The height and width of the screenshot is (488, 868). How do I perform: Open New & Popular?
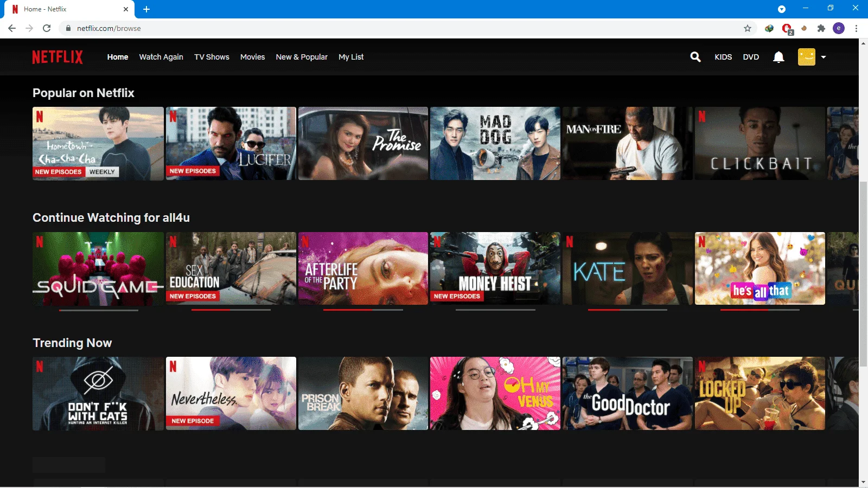[302, 57]
